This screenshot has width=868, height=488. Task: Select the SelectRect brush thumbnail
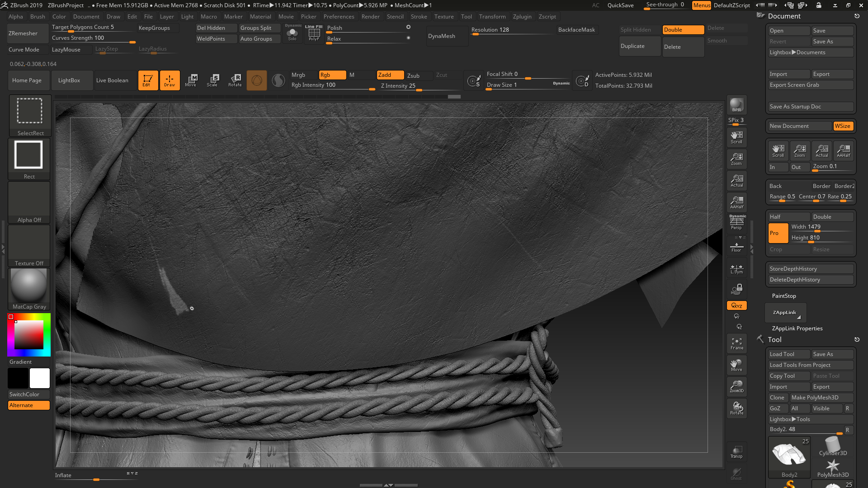tap(30, 116)
